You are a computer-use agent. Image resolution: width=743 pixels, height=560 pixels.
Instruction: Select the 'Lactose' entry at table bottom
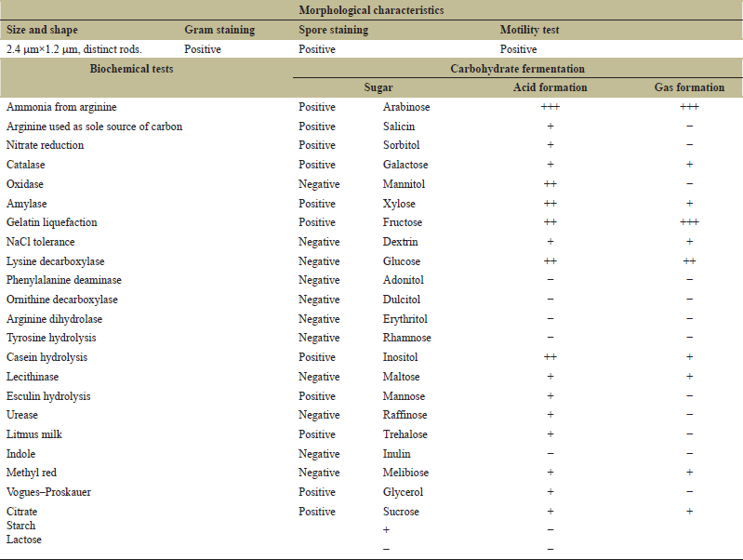(24, 540)
